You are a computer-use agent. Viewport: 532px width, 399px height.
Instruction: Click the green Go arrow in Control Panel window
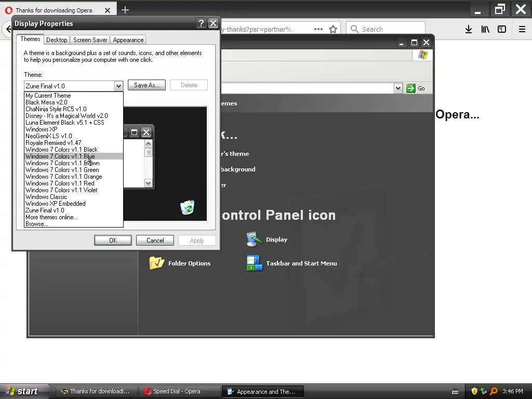tap(411, 88)
